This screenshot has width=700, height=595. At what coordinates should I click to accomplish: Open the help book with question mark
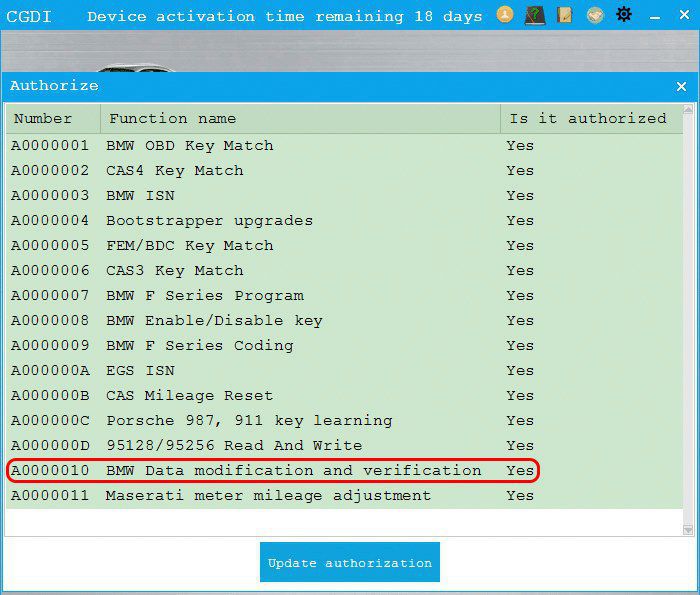(x=534, y=15)
